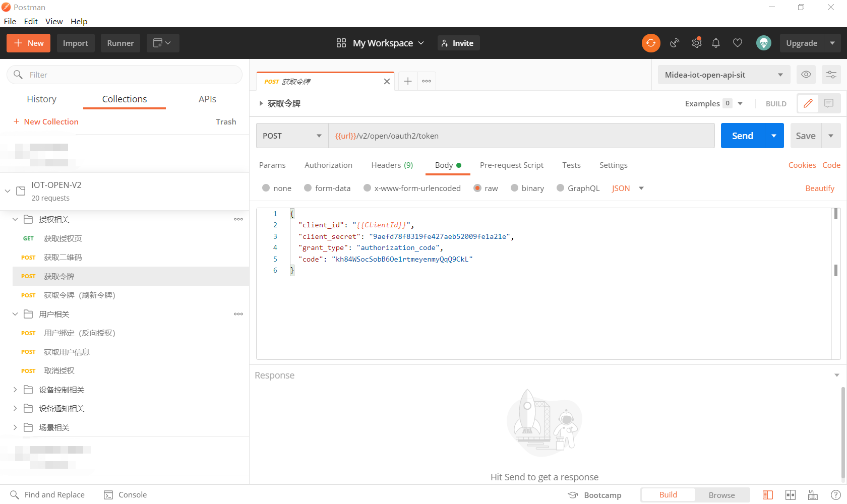
Task: Open the File menu
Action: (x=10, y=21)
